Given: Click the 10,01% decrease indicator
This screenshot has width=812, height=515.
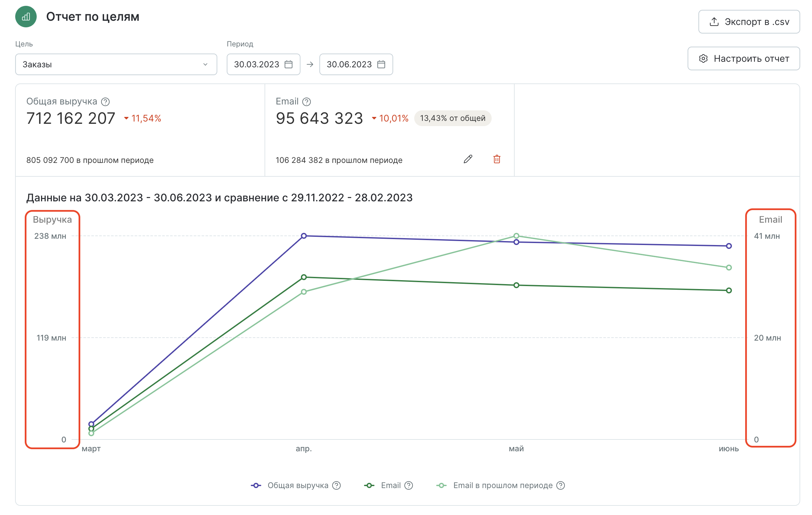Looking at the screenshot, I should (390, 118).
